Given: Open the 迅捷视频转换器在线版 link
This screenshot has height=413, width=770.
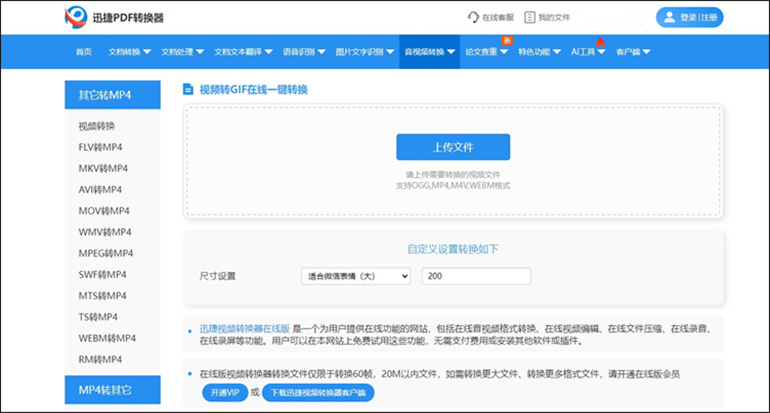Looking at the screenshot, I should (245, 329).
